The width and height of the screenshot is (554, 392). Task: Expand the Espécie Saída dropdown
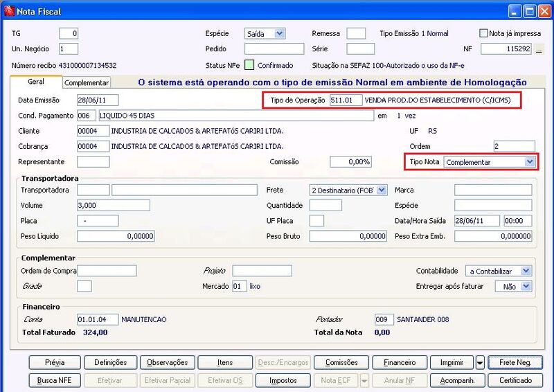point(280,33)
